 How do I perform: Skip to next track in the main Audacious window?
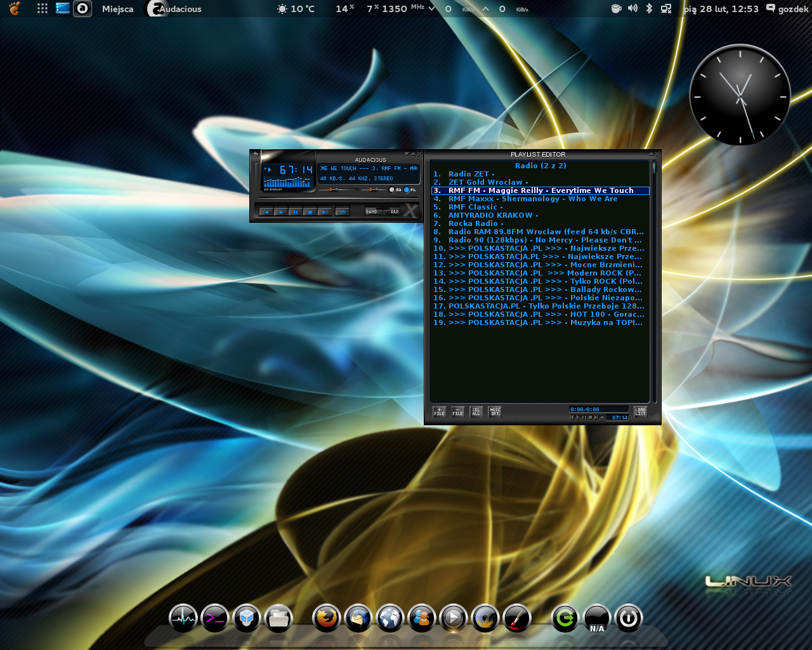[x=324, y=212]
